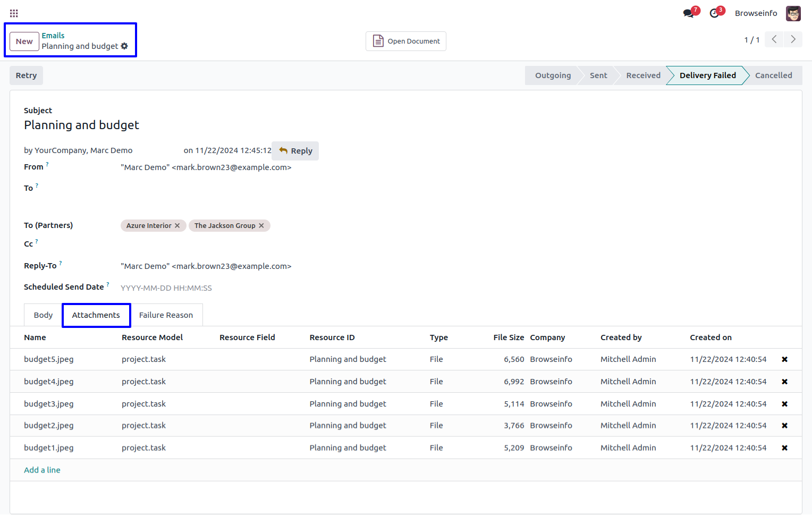Remove the budget1.jpeg attachment
Screen dimensions: 812x515
pos(784,448)
